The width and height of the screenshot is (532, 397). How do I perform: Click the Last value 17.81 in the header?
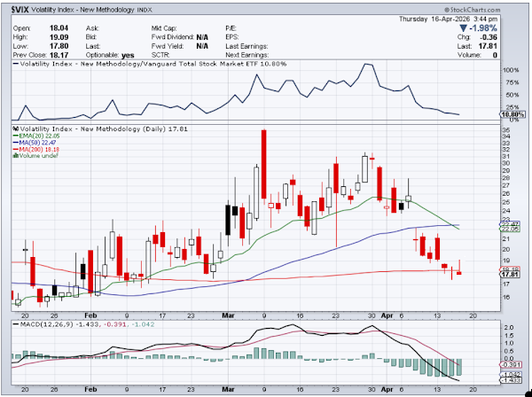488,46
